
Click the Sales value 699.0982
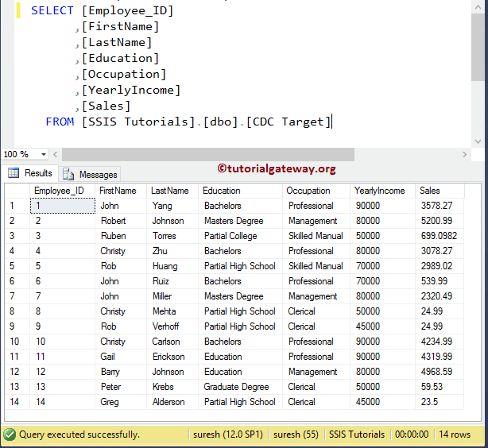tap(439, 236)
